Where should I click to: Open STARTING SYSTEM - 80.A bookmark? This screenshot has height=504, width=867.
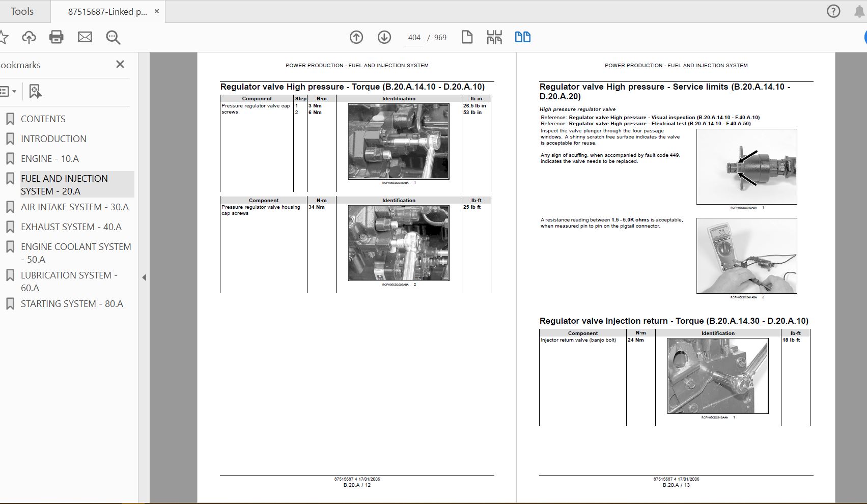pos(72,304)
